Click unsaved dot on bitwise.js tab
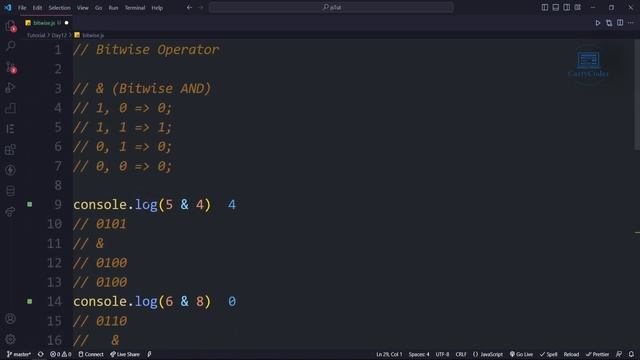Viewport: 640px width, 360px height. [x=67, y=23]
